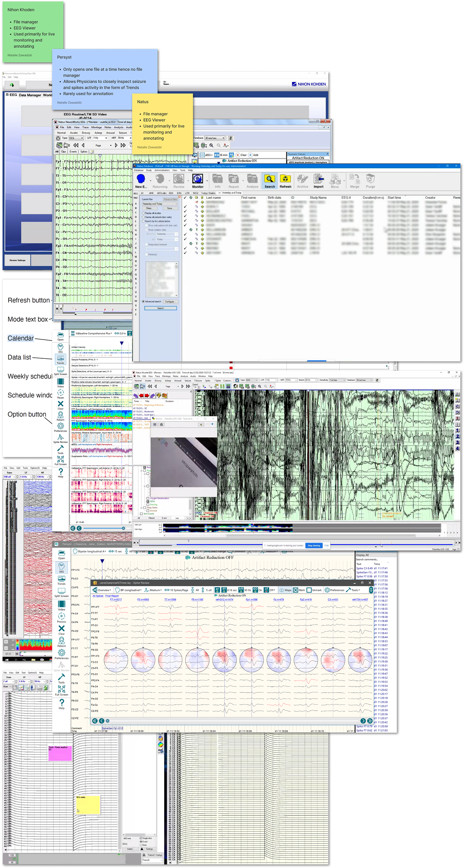Open the 'Final Report' link in Spike Review
This screenshot has width=464, height=868.
pos(112,596)
